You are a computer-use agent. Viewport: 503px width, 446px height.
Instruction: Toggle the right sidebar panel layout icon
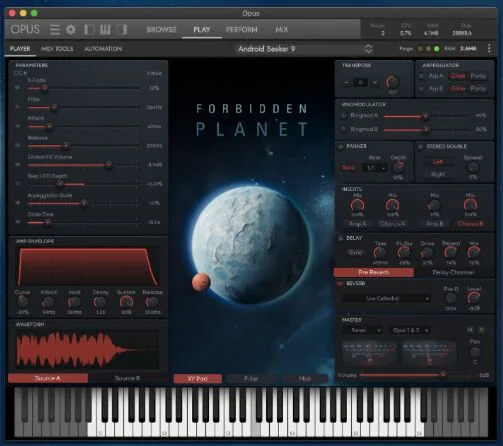(x=121, y=30)
